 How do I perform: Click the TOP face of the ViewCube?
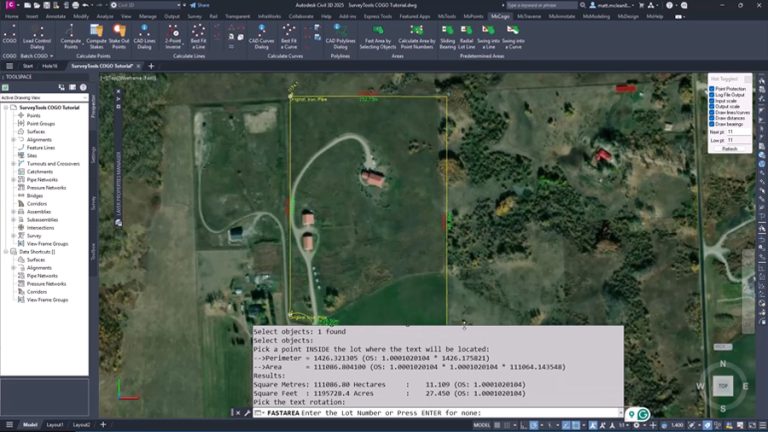722,386
